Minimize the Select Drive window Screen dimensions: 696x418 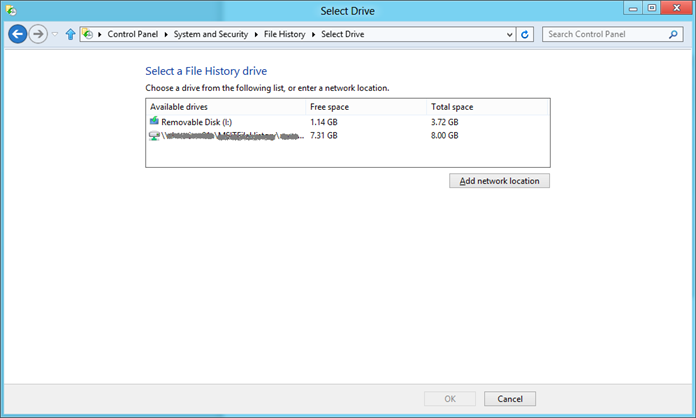tap(633, 8)
